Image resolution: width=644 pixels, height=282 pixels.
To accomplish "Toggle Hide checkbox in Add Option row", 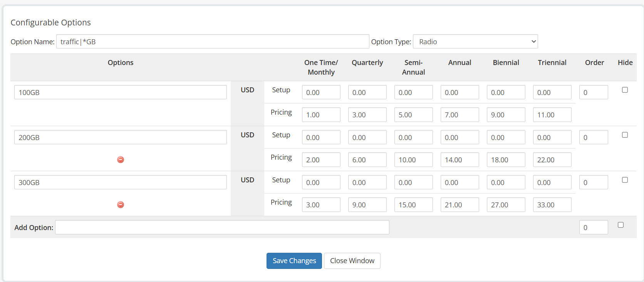I will 621,225.
